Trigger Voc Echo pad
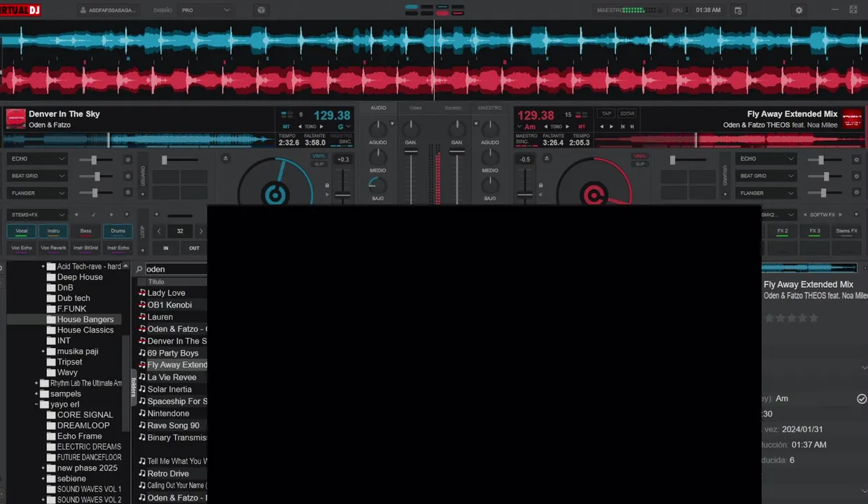The height and width of the screenshot is (504, 868). [22, 248]
